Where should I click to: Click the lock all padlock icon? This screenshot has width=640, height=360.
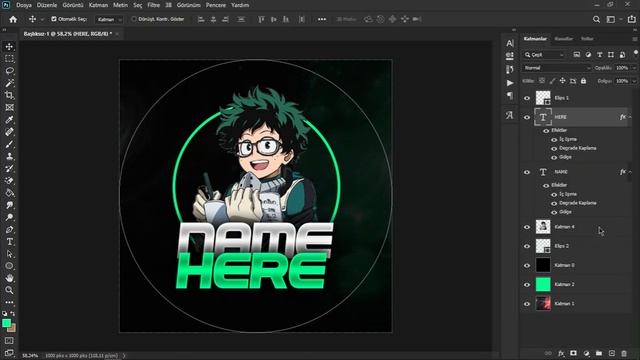[x=583, y=81]
